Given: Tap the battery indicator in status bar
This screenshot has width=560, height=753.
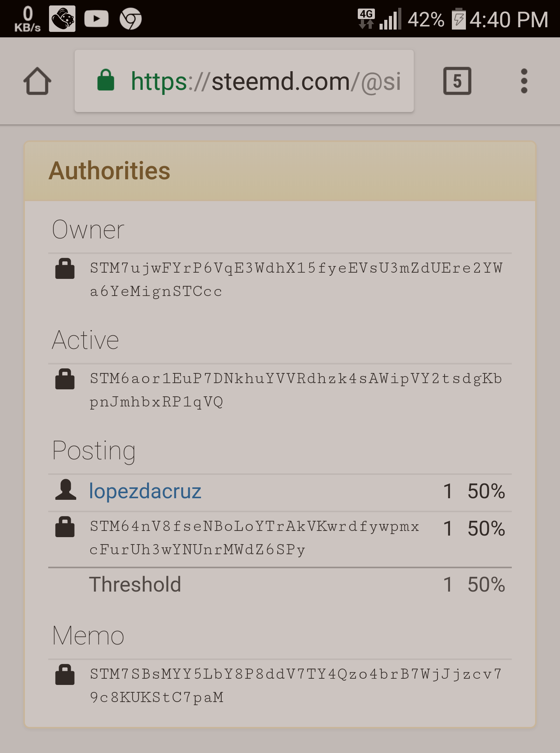Looking at the screenshot, I should pyautogui.click(x=458, y=19).
